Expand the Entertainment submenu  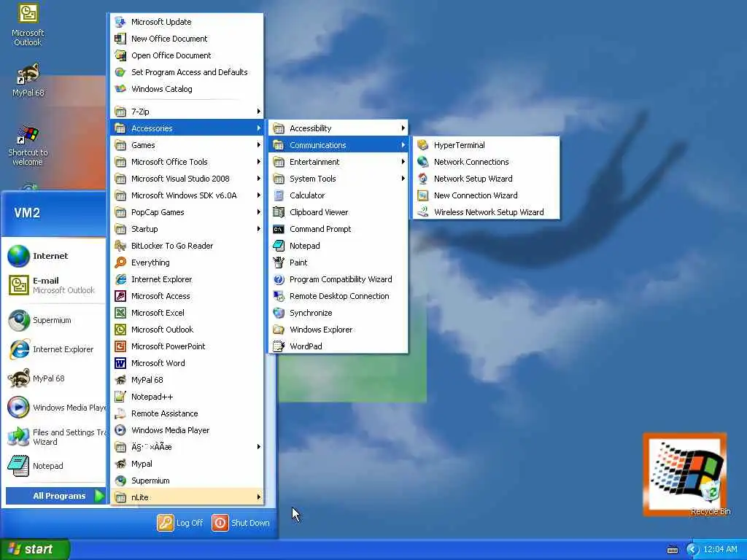point(338,162)
